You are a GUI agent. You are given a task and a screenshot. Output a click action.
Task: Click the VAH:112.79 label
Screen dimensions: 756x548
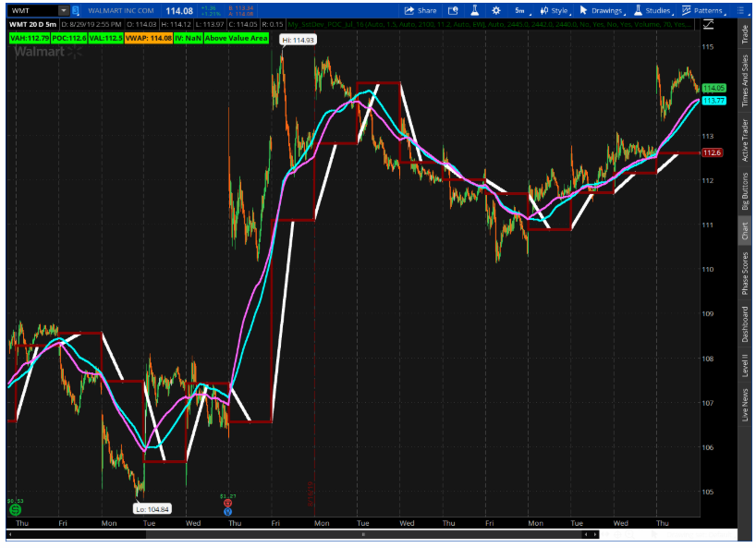[x=30, y=38]
